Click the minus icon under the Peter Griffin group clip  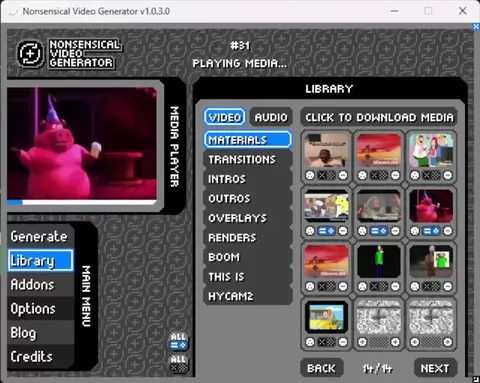[448, 175]
